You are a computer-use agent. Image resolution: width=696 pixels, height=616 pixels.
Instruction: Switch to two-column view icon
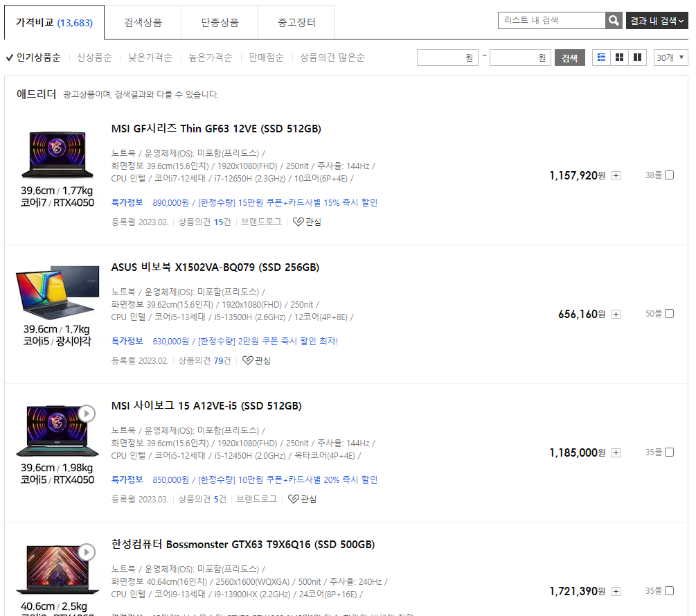(x=637, y=58)
